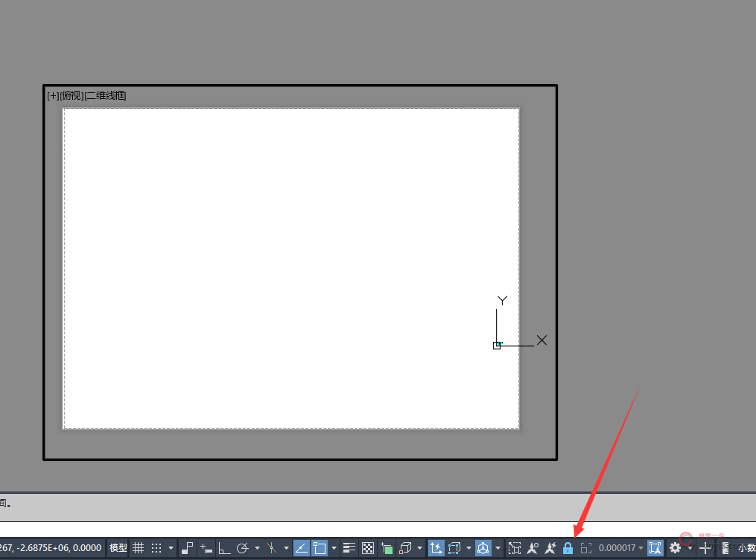Image resolution: width=756 pixels, height=560 pixels.
Task: Click the maximize viewport icon
Action: pos(585,549)
